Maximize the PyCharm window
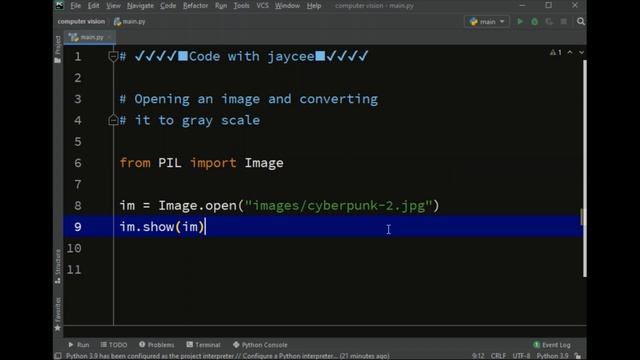Screen dimensions: 640x360 pyautogui.click(x=549, y=5)
